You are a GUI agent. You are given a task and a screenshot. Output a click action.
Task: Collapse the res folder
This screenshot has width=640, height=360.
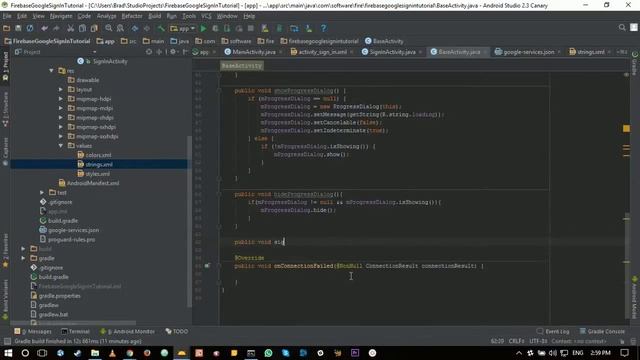click(x=51, y=71)
